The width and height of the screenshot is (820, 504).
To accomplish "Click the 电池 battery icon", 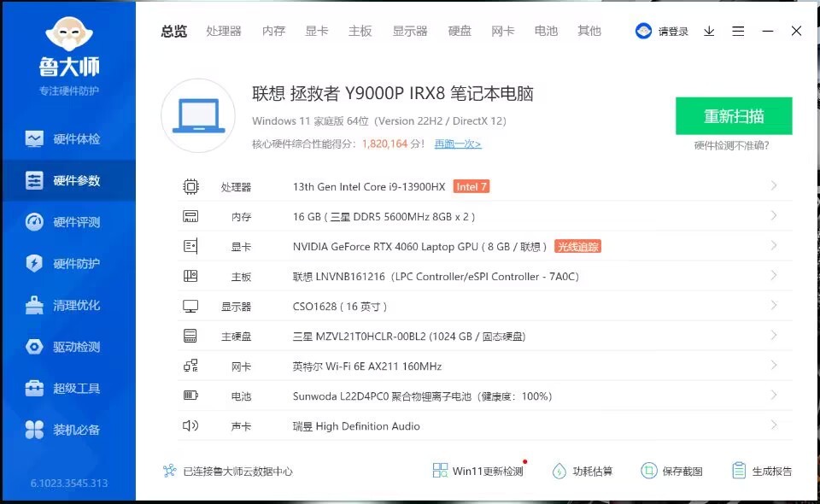I will pyautogui.click(x=190, y=396).
